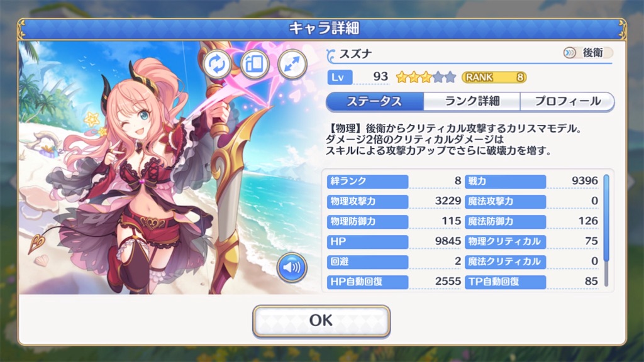Confirm with the OK button
This screenshot has width=644, height=362.
click(x=321, y=321)
